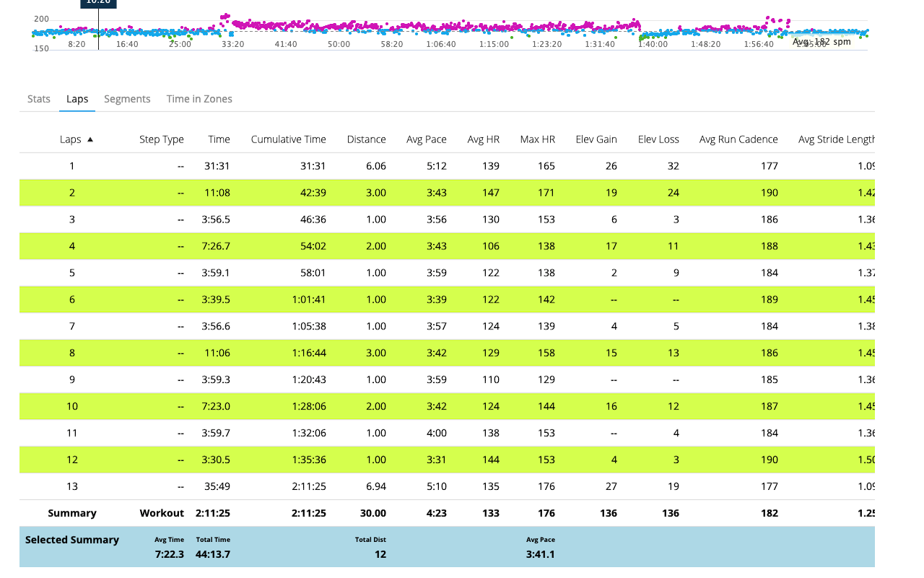Click summary total distance 30.00

pyautogui.click(x=374, y=514)
